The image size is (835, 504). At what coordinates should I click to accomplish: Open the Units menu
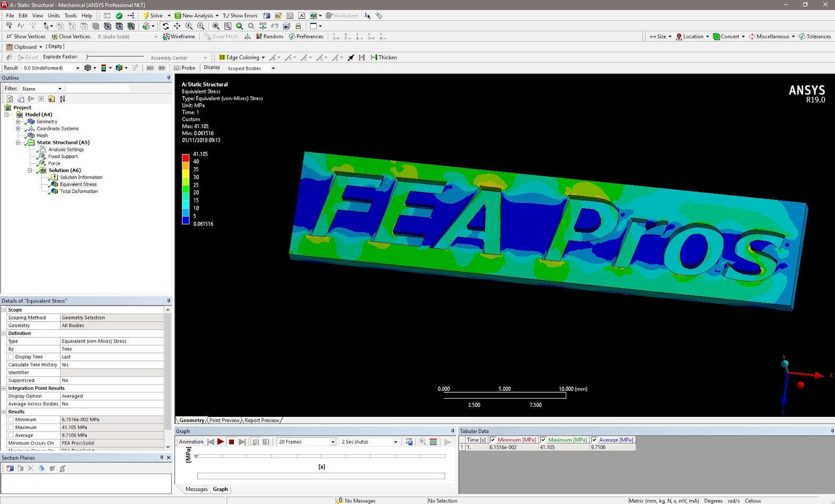pos(54,16)
